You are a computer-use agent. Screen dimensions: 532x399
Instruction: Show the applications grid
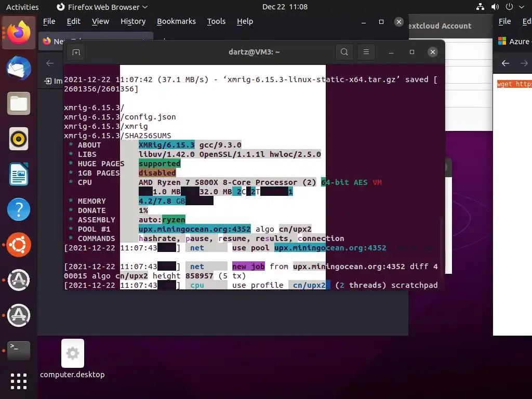(x=19, y=381)
